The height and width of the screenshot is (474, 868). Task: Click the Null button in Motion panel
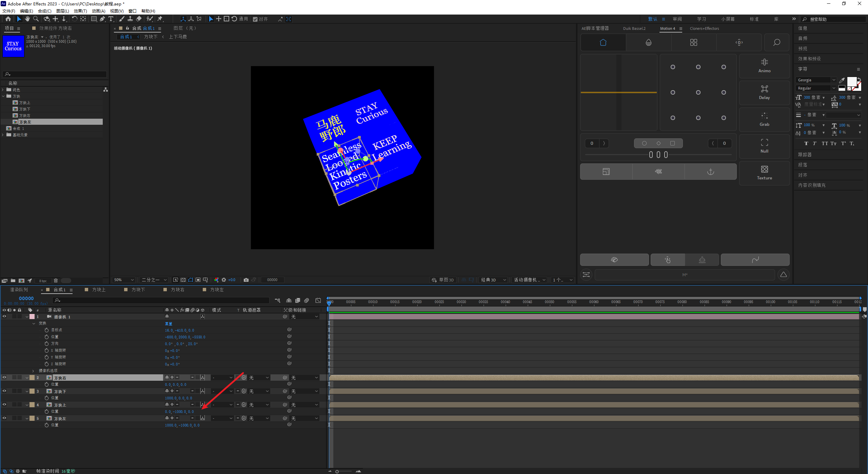click(x=764, y=146)
